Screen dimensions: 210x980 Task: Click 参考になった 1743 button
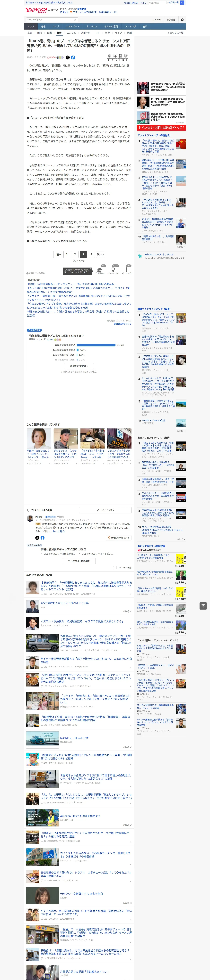[x=119, y=538]
